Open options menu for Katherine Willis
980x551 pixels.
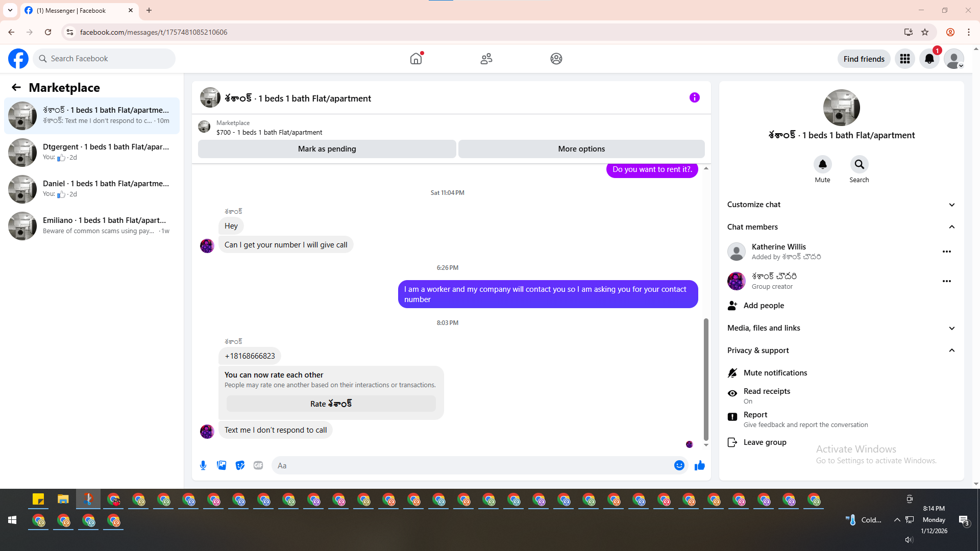pyautogui.click(x=946, y=252)
